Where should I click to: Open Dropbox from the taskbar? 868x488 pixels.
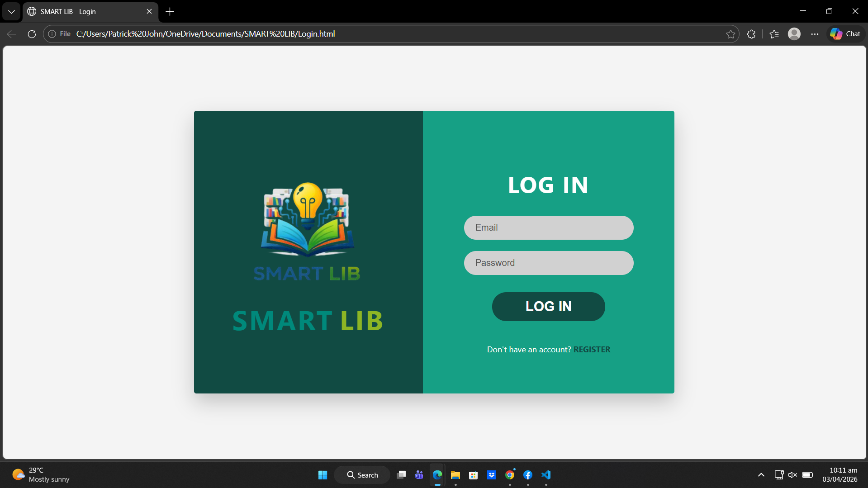pyautogui.click(x=491, y=475)
